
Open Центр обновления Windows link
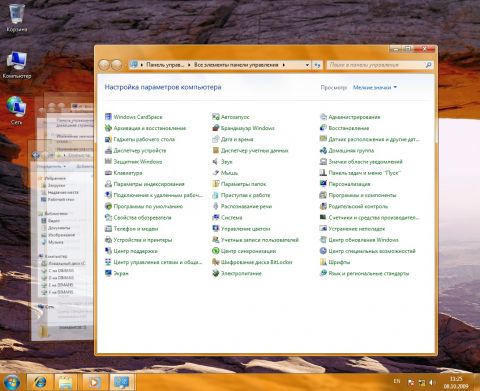364,240
